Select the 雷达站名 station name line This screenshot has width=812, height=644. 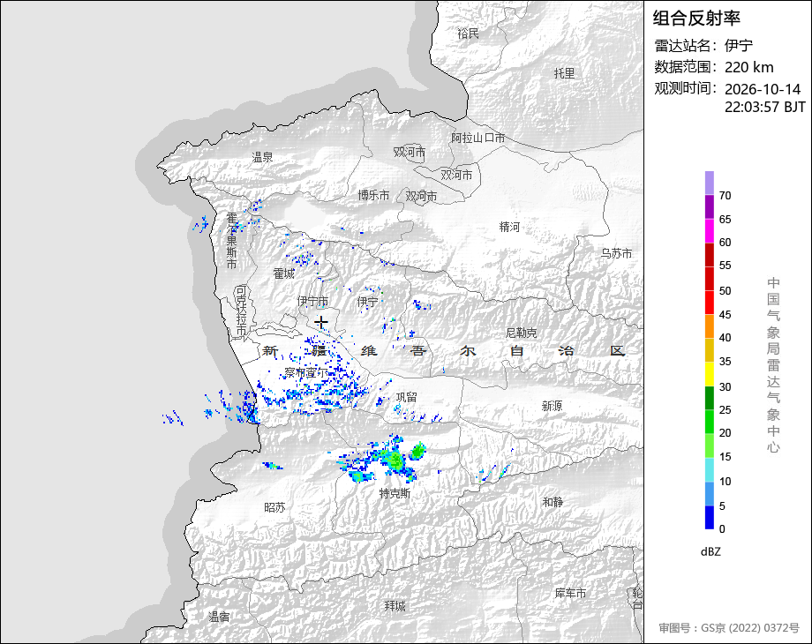(703, 46)
